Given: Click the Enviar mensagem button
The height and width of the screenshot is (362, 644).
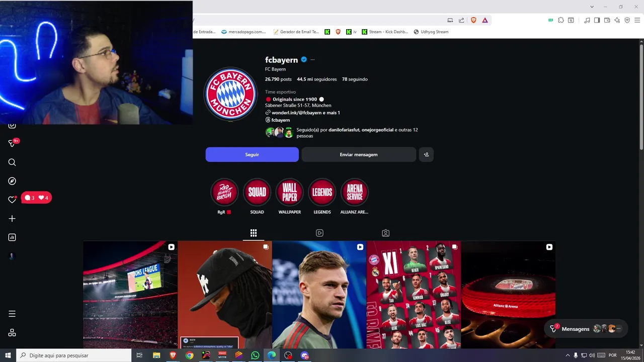Looking at the screenshot, I should pyautogui.click(x=359, y=154).
